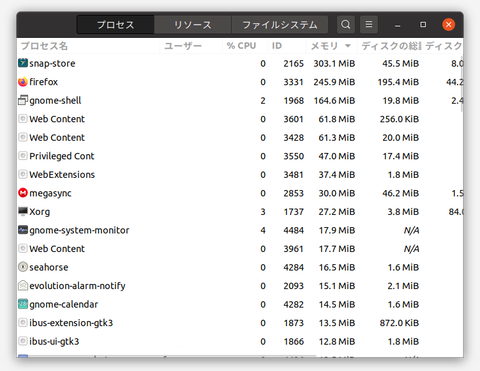Click the evolution-alarm-notify icon
The width and height of the screenshot is (480, 371).
click(23, 285)
